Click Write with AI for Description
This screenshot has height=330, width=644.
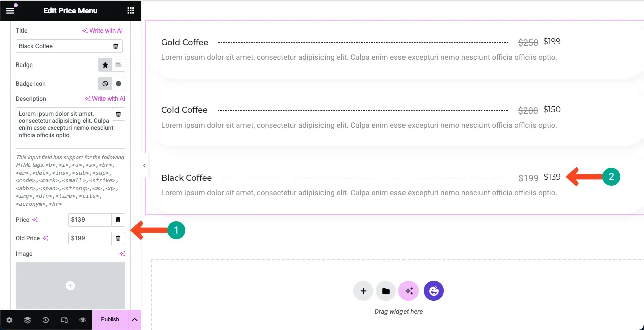[x=105, y=99]
